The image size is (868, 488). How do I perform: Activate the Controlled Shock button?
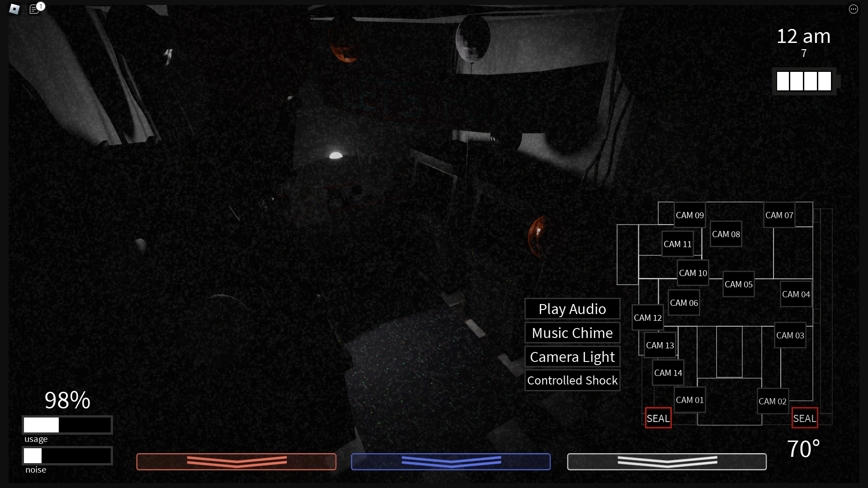coord(572,380)
